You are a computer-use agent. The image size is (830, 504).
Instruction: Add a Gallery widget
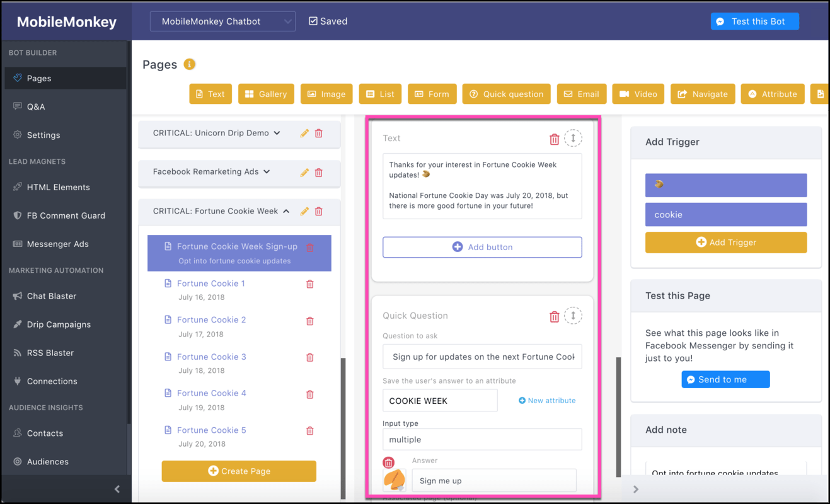click(x=266, y=94)
